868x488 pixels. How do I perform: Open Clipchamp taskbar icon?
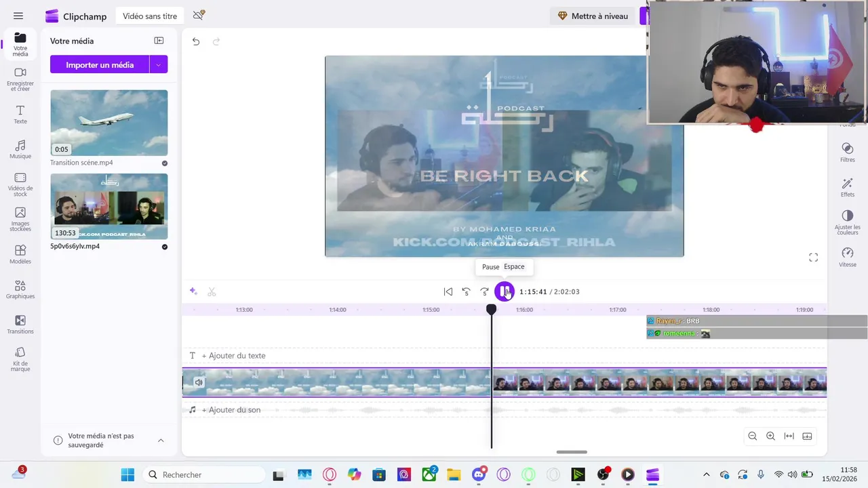pyautogui.click(x=653, y=474)
